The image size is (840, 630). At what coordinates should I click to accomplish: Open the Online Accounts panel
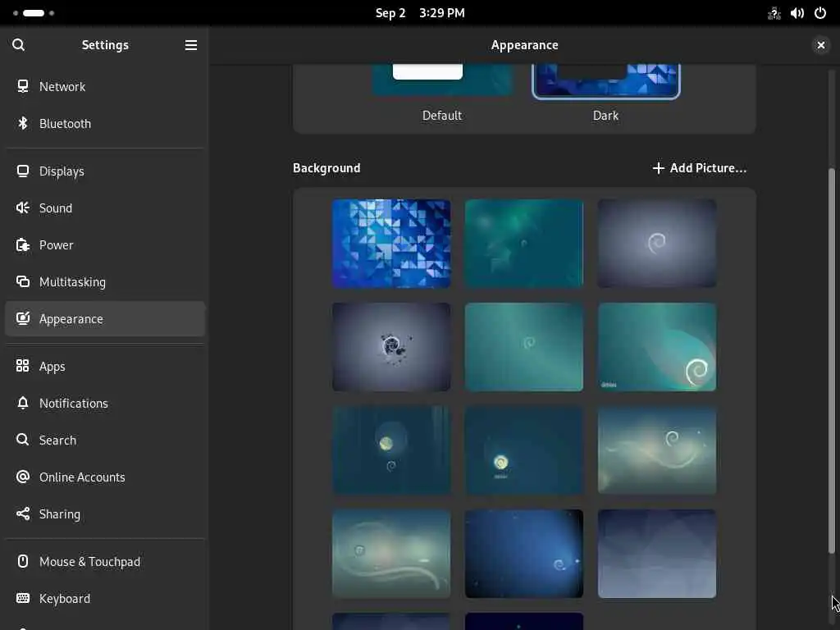[105, 477]
